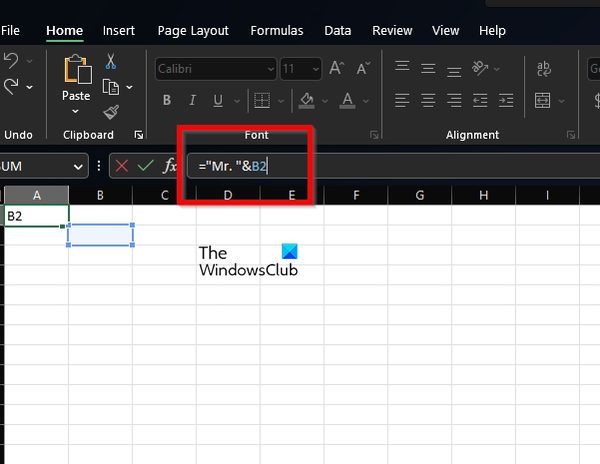The width and height of the screenshot is (600, 464).
Task: Apply the Font Color letter A
Action: pyautogui.click(x=347, y=101)
